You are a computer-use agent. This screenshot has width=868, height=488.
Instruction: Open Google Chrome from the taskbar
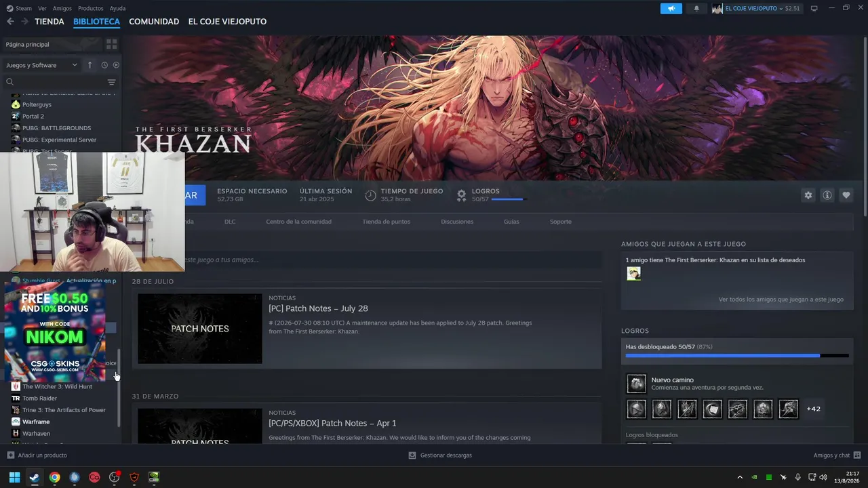54,477
